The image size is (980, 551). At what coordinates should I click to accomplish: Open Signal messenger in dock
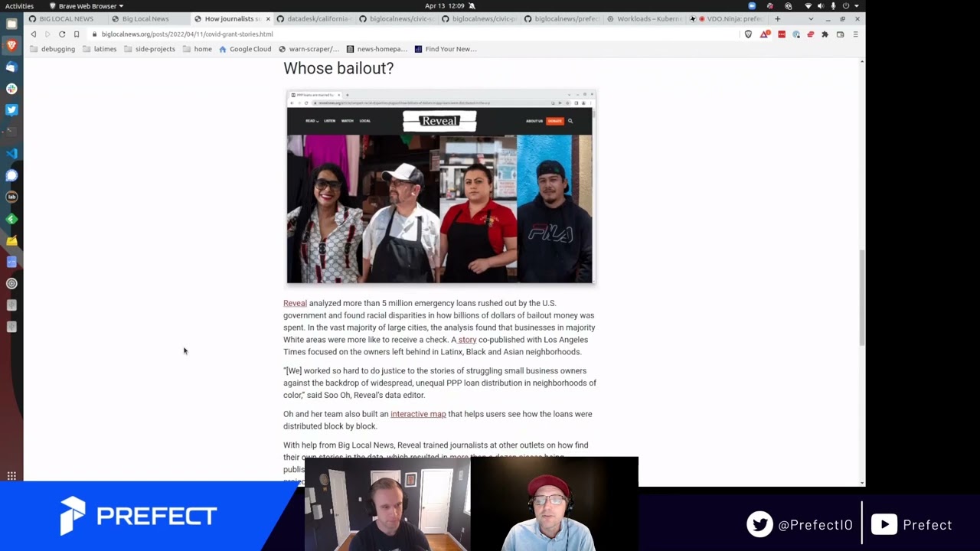(11, 175)
